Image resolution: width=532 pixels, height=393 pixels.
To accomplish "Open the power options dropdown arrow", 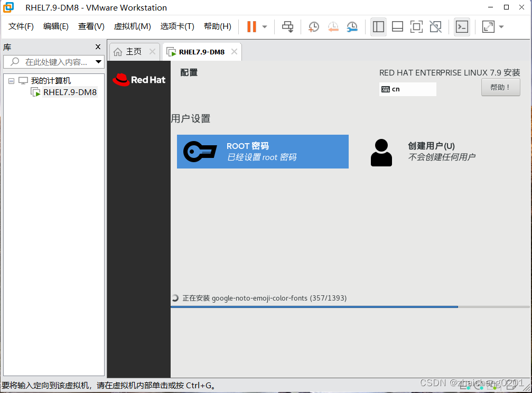I will click(x=265, y=26).
